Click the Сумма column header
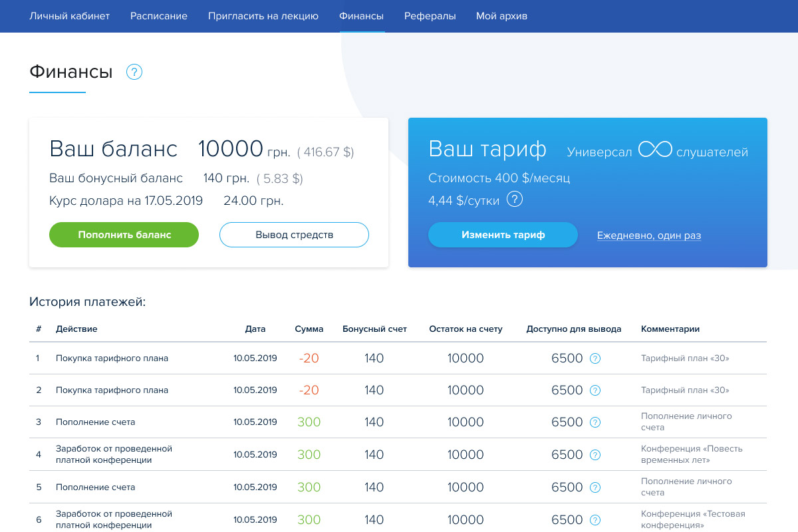Viewport: 798px width, 532px height. click(309, 329)
